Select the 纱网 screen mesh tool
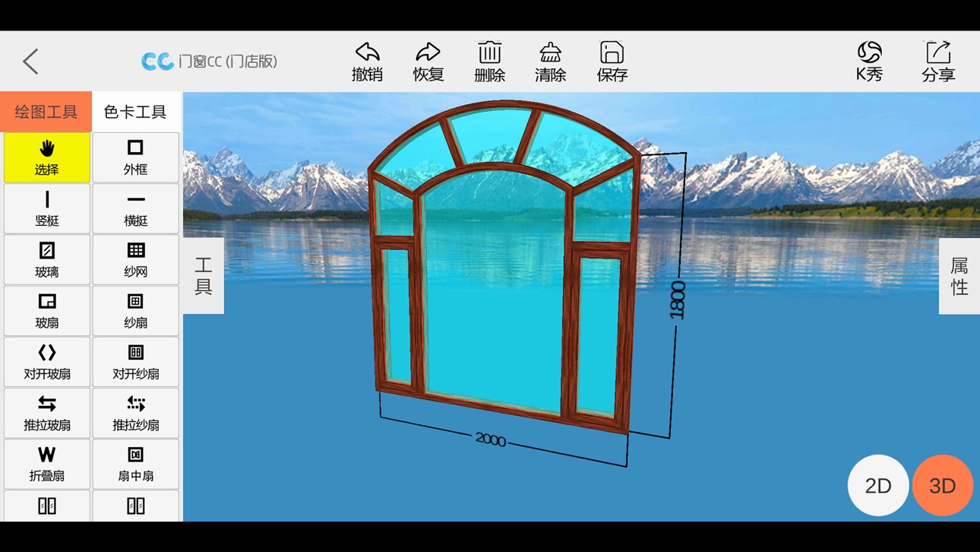The width and height of the screenshot is (980, 552). (135, 259)
